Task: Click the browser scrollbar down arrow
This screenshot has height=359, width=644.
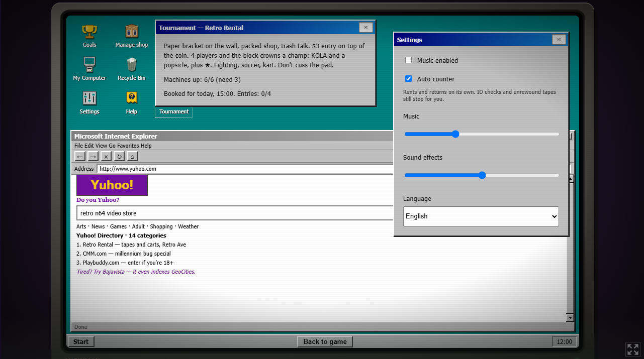Action: pos(570,317)
